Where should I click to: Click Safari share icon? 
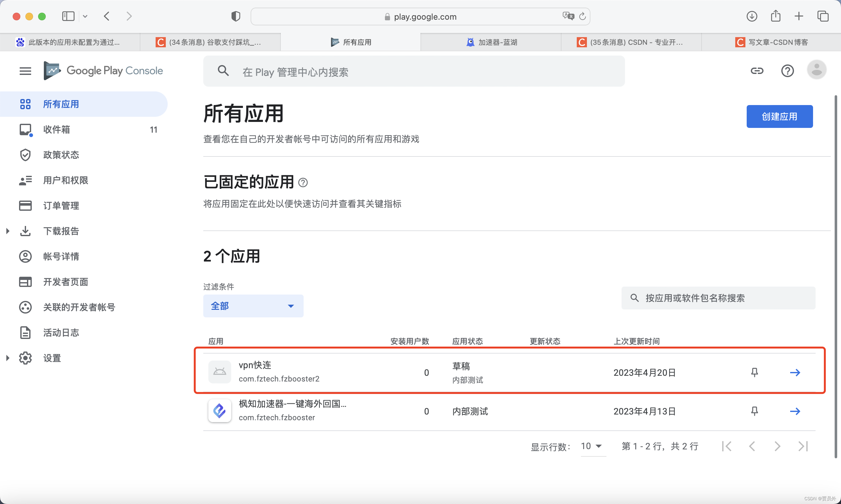point(776,16)
